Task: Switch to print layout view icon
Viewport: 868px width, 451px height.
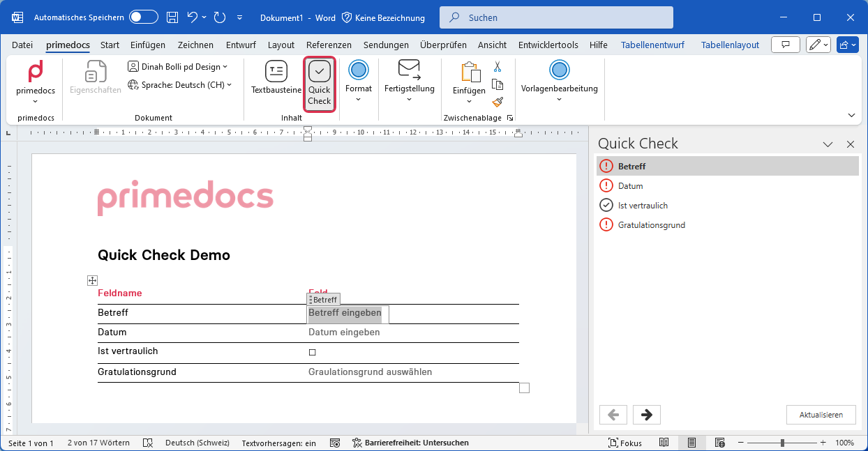Action: (691, 443)
